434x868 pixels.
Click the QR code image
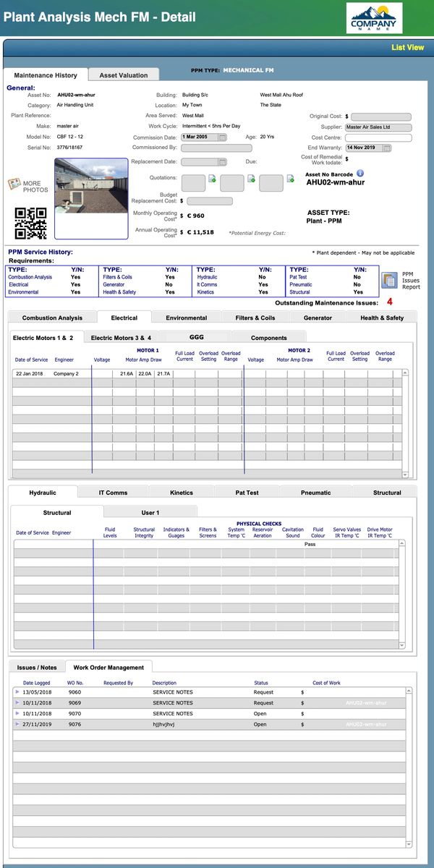coord(30,224)
